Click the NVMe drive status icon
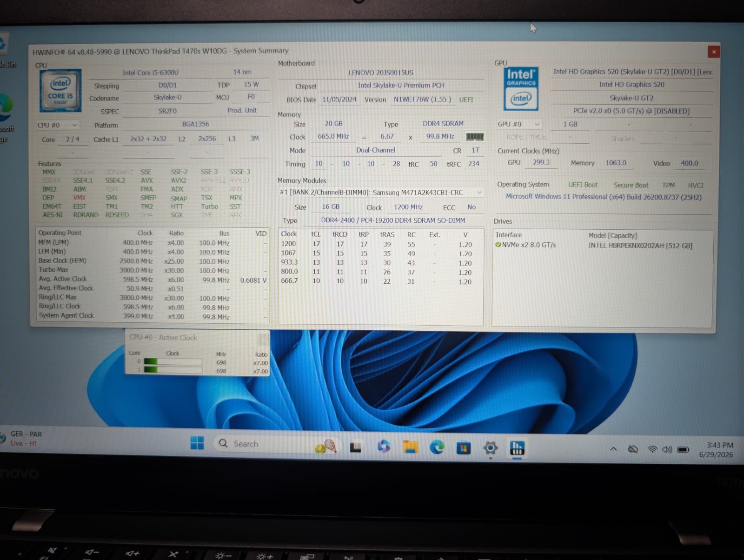This screenshot has height=560, width=744. pyautogui.click(x=498, y=245)
